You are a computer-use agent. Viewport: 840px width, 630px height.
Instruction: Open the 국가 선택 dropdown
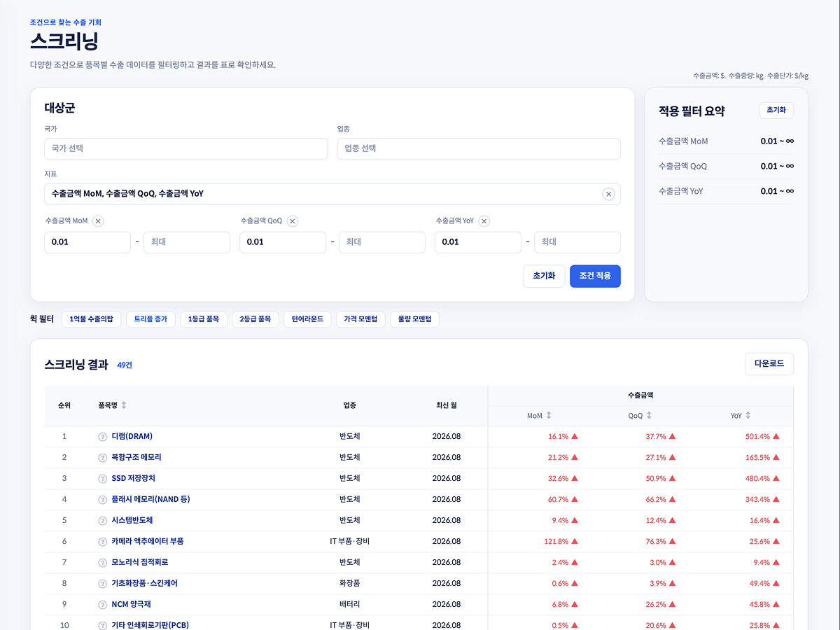tap(186, 148)
